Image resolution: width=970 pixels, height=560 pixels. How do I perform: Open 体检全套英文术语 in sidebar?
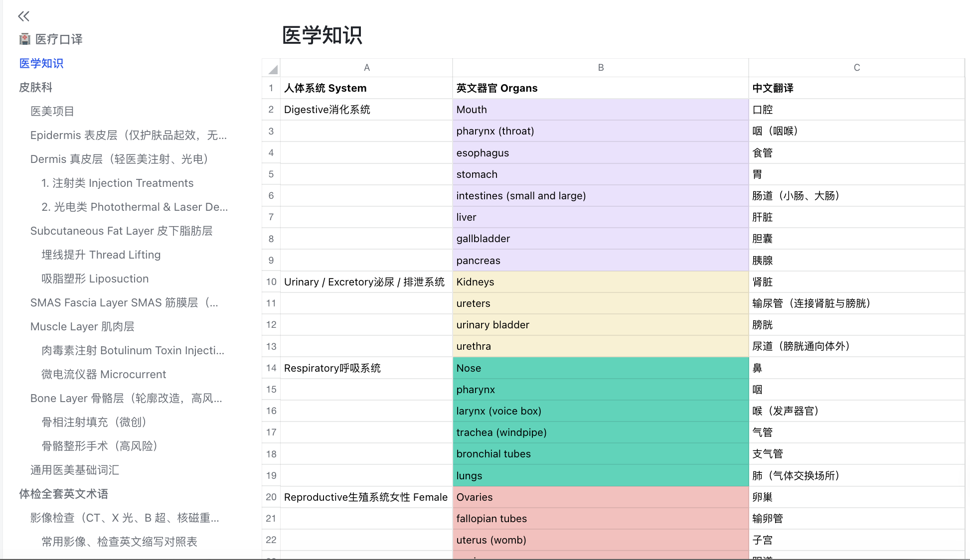pyautogui.click(x=64, y=494)
